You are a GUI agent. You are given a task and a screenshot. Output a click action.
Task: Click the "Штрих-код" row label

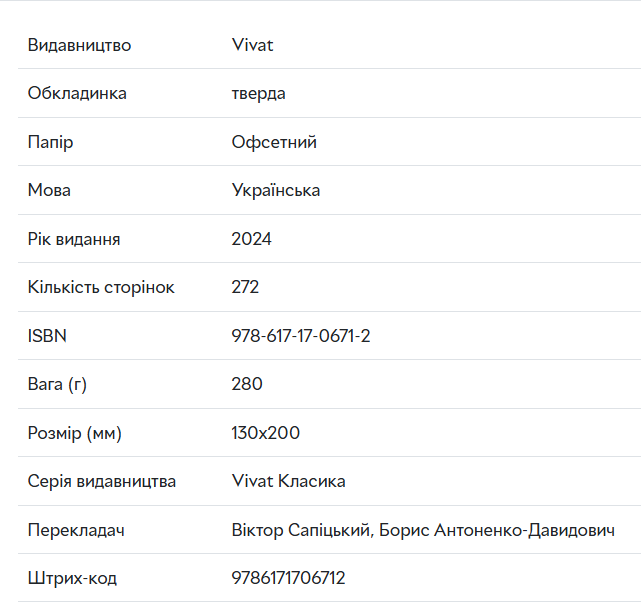(72, 578)
